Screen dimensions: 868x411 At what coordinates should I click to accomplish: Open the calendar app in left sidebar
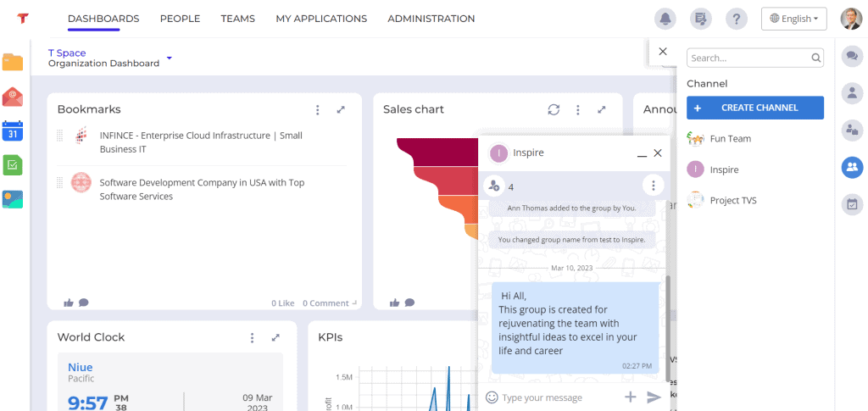pos(12,131)
